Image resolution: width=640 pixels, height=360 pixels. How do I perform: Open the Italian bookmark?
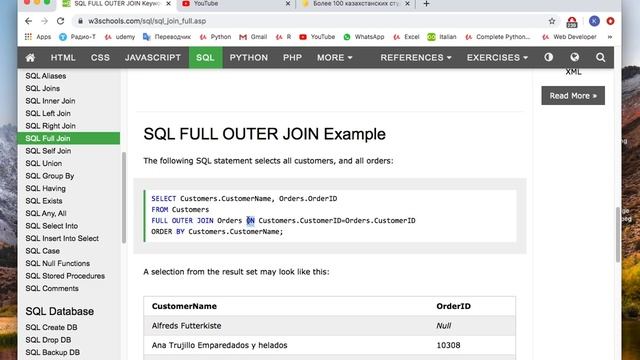click(442, 37)
